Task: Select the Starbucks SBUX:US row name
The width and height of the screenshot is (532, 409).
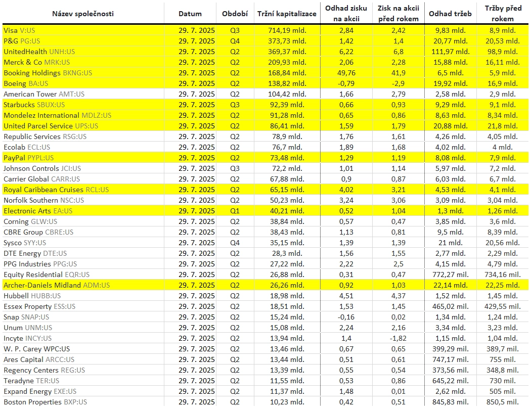Action: tap(34, 105)
